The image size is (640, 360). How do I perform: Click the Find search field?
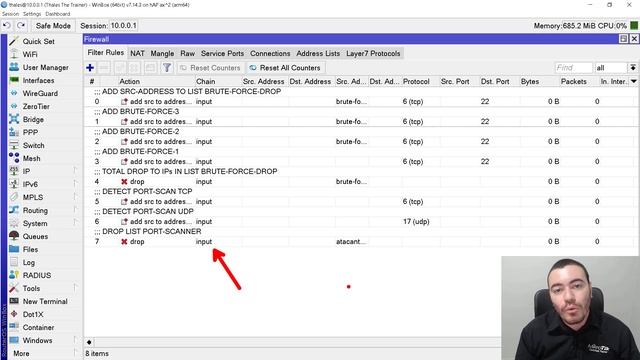click(573, 68)
